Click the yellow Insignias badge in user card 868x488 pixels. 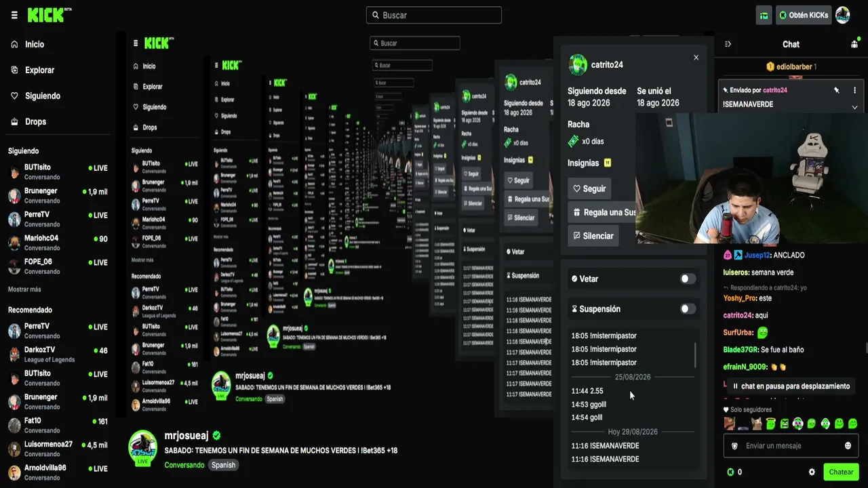click(608, 163)
